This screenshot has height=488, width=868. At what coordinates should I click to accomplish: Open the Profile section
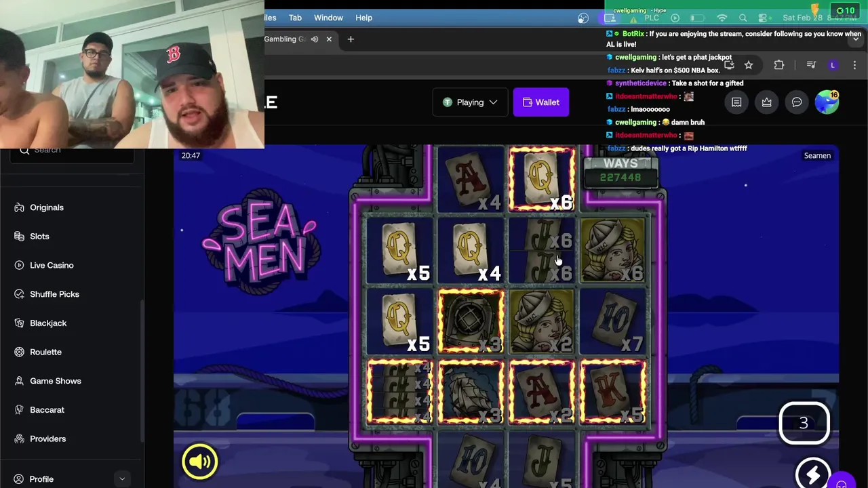(x=41, y=479)
